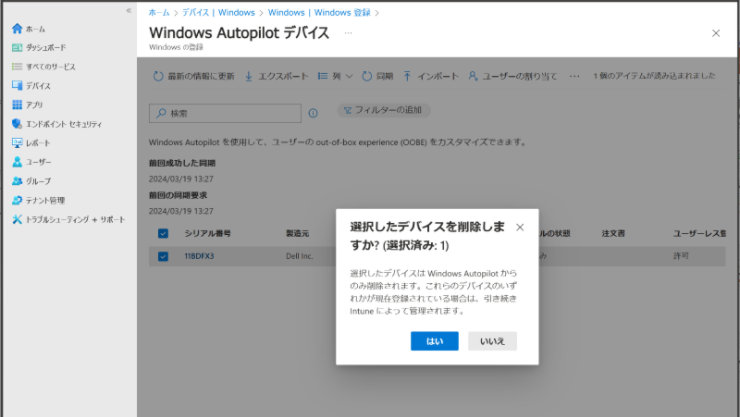
Task: Collapse the left navigation sidebar
Action: point(128,10)
